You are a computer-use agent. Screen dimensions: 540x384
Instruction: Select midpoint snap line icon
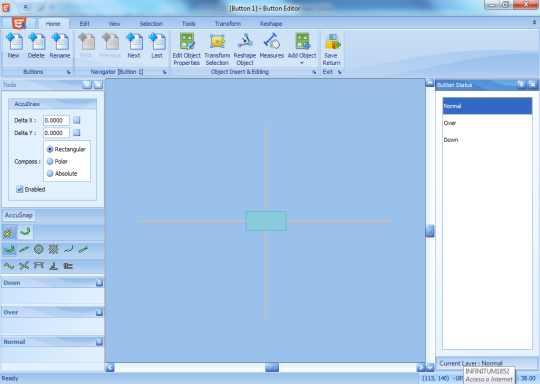pyautogui.click(x=24, y=249)
